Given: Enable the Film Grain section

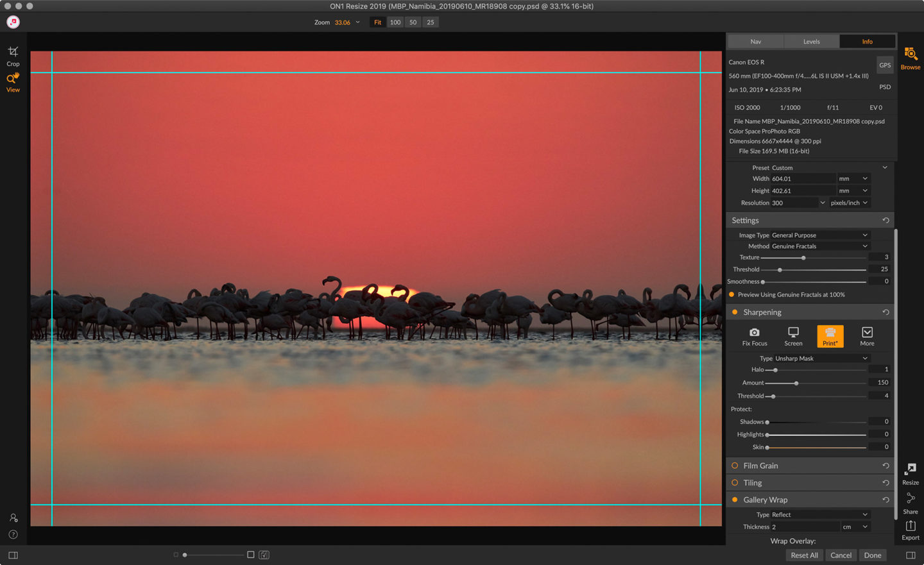Looking at the screenshot, I should pos(735,466).
